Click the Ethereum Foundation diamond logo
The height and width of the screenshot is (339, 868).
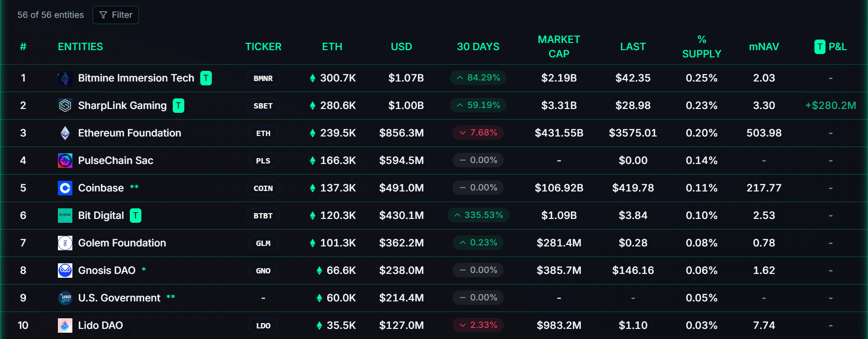[65, 133]
